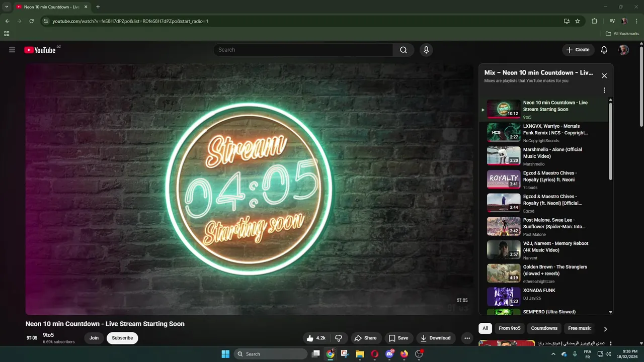Click in YouTube search field
644x362 pixels.
[x=303, y=50]
